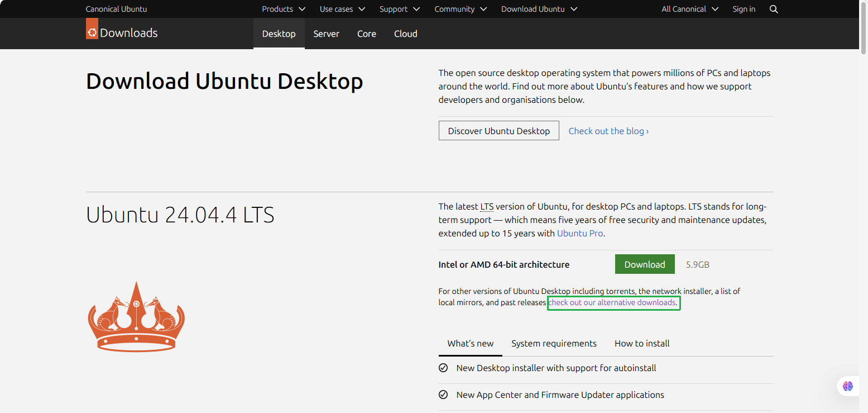The height and width of the screenshot is (413, 868).
Task: Select the What's new tab
Action: (471, 343)
